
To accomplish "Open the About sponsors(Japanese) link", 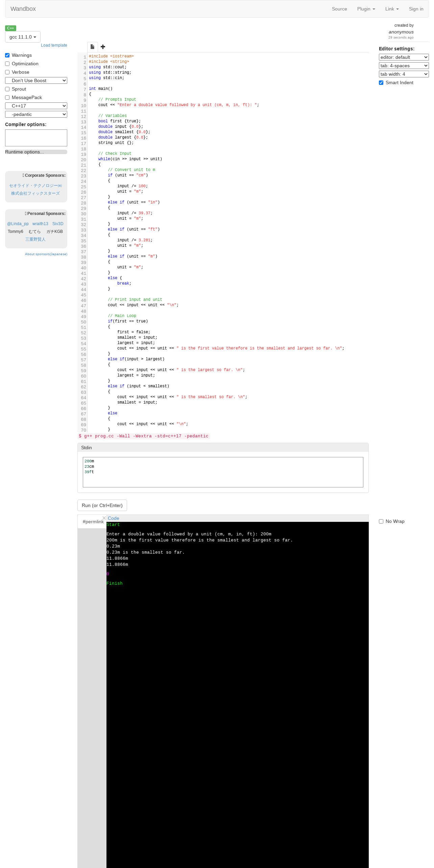I will pyautogui.click(x=46, y=254).
